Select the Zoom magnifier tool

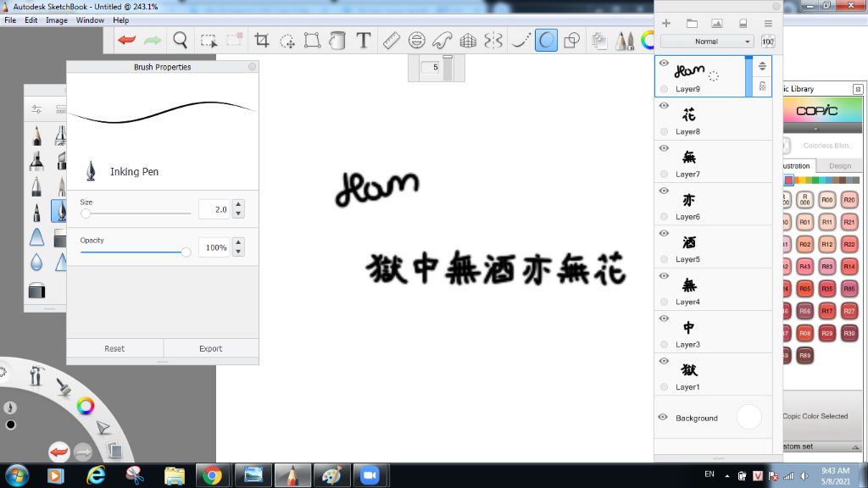[180, 41]
